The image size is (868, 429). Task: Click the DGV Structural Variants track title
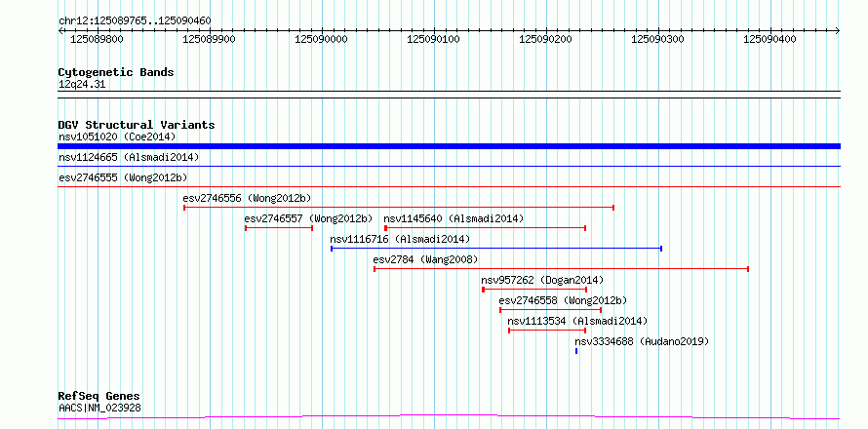(137, 125)
